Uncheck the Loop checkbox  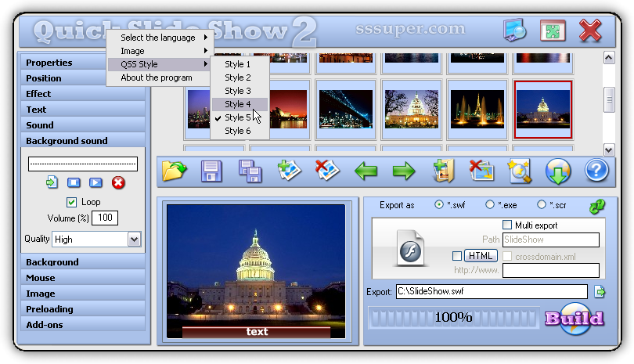tap(71, 202)
